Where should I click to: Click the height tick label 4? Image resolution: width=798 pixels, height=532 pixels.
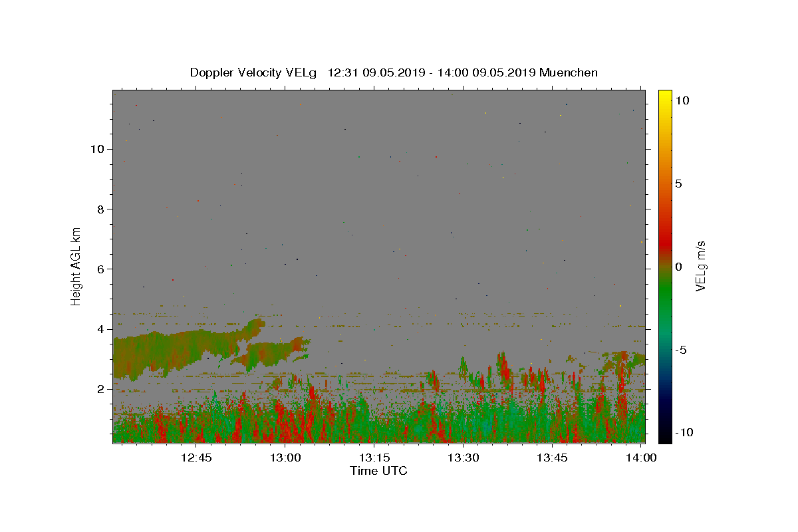coord(101,329)
